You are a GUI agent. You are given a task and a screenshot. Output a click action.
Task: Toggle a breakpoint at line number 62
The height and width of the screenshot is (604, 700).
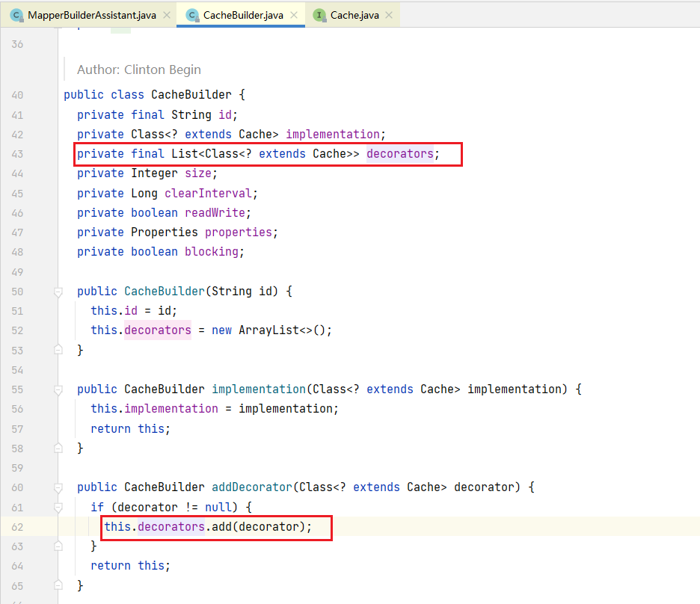[x=17, y=527]
